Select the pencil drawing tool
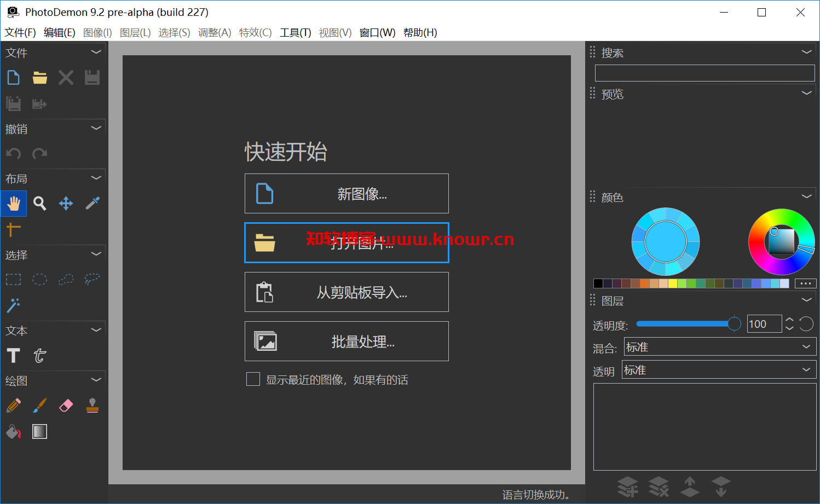Screen dimensions: 820x504 coord(14,405)
